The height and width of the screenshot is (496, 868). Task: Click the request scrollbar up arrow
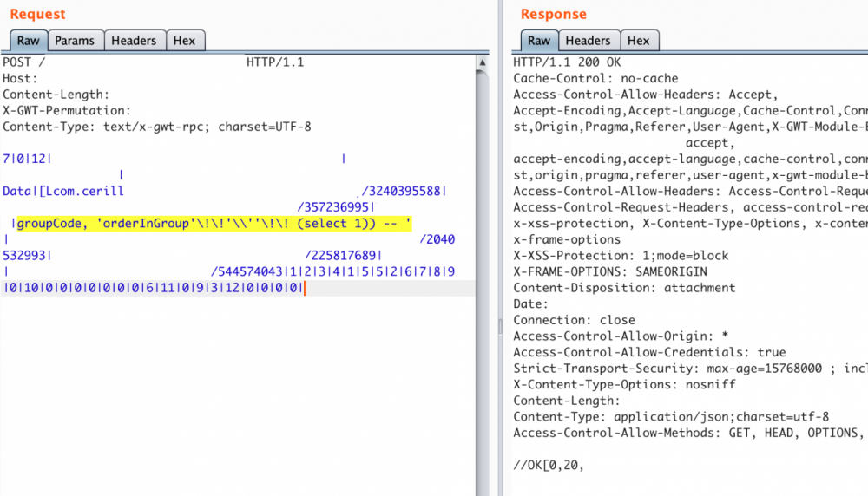coord(482,62)
